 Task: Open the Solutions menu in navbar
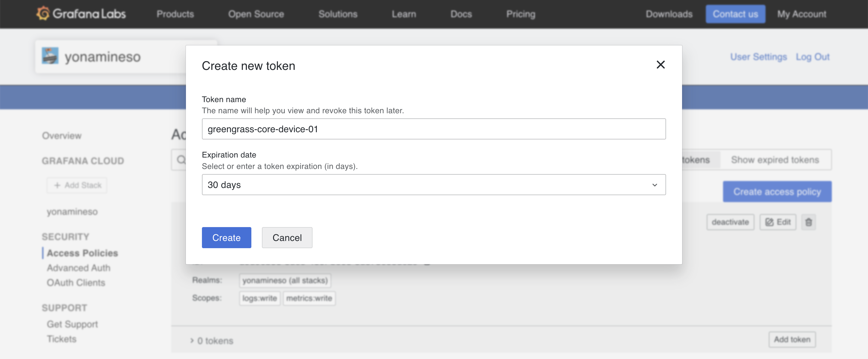338,14
